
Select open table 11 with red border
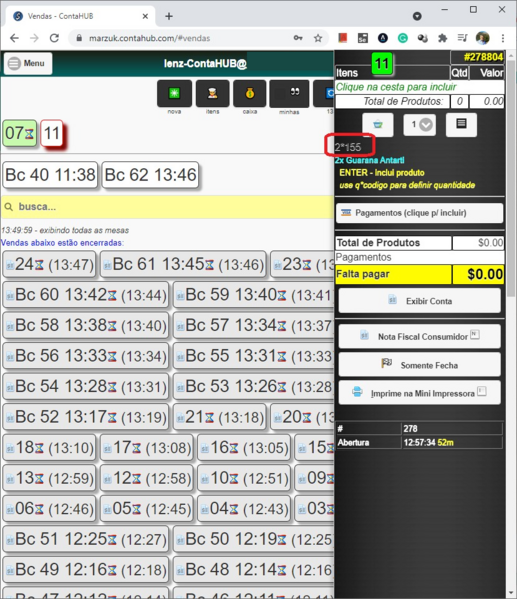pos(52,133)
